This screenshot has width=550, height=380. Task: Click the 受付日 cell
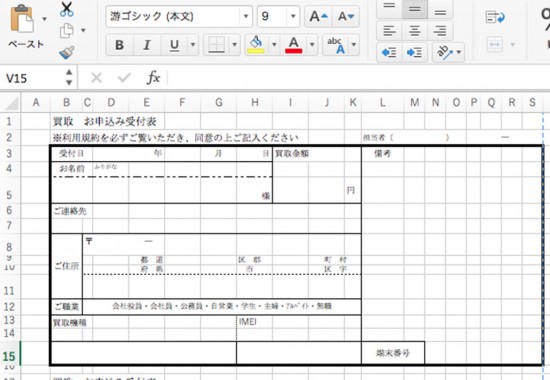(72, 154)
